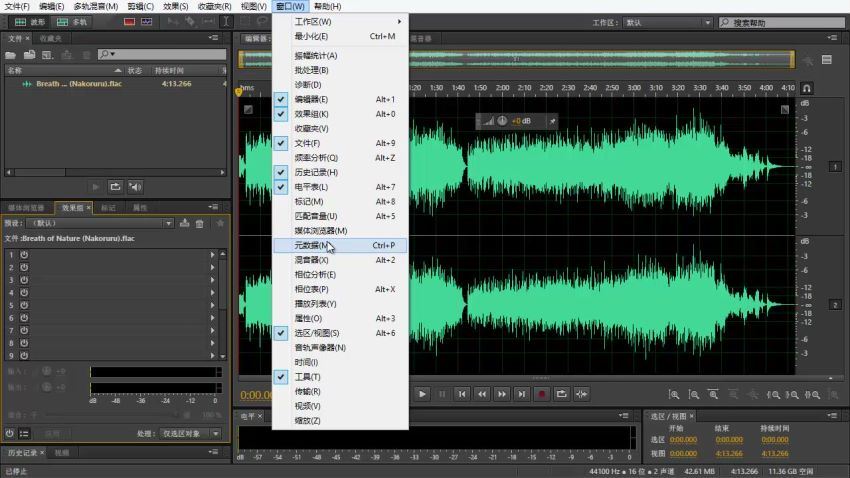
Task: Click the new file icon in Files panel
Action: [x=47, y=55]
